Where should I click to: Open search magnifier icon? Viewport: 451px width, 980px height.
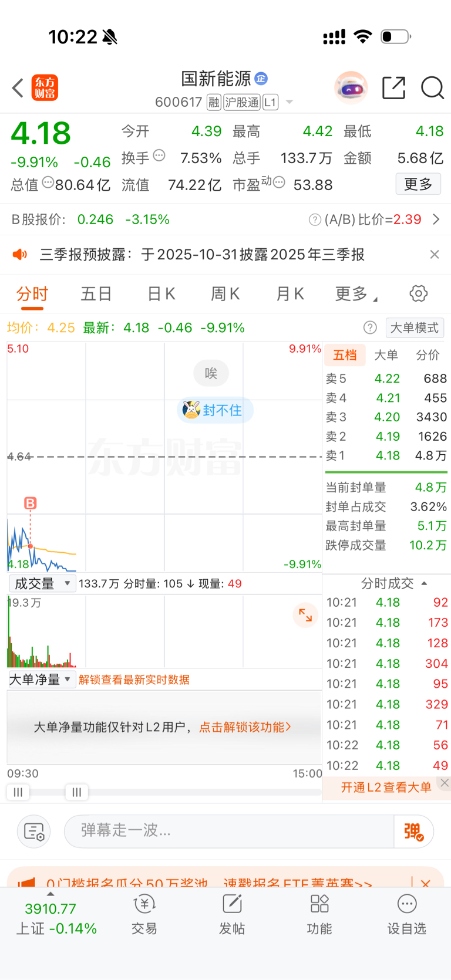tap(432, 88)
